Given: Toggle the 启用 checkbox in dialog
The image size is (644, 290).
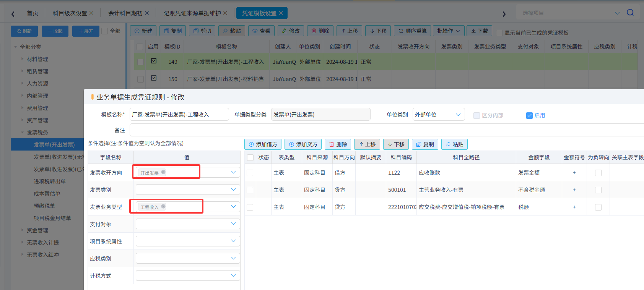Looking at the screenshot, I should 529,115.
